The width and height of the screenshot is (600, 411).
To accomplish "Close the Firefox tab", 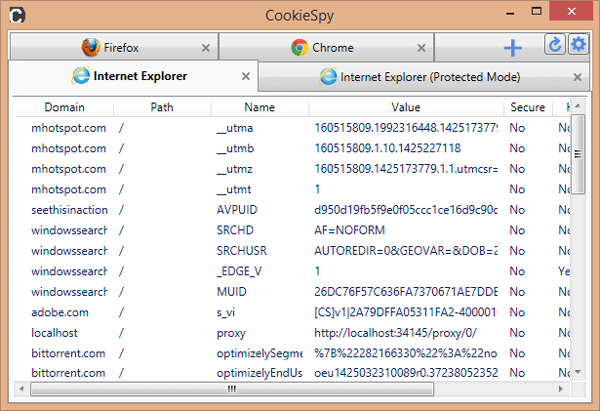I will (x=206, y=48).
